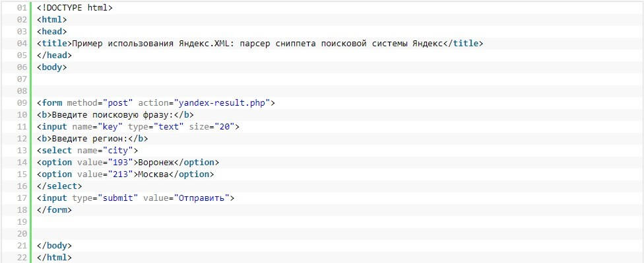Viewport: 644px width, 263px height.
Task: Click the action value "yandex-result.php"
Action: (x=222, y=103)
